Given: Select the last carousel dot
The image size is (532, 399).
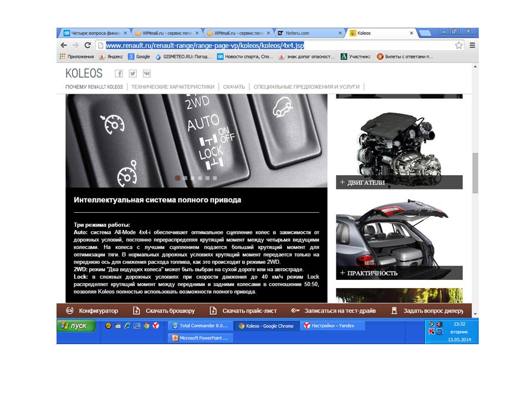Looking at the screenshot, I should [215, 178].
